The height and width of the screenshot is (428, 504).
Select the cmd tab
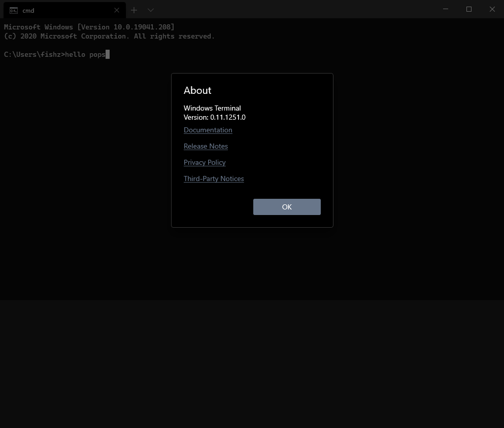64,10
